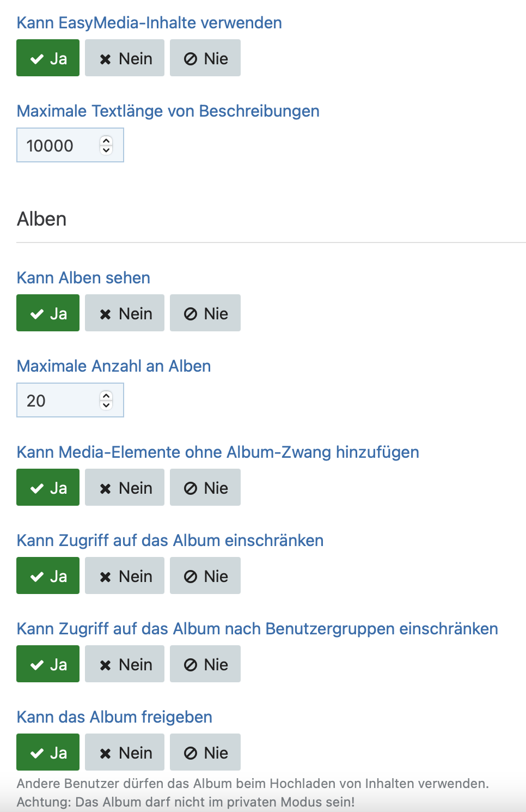Select Nie for Kann das Album freigeben
The width and height of the screenshot is (526, 812).
205,752
